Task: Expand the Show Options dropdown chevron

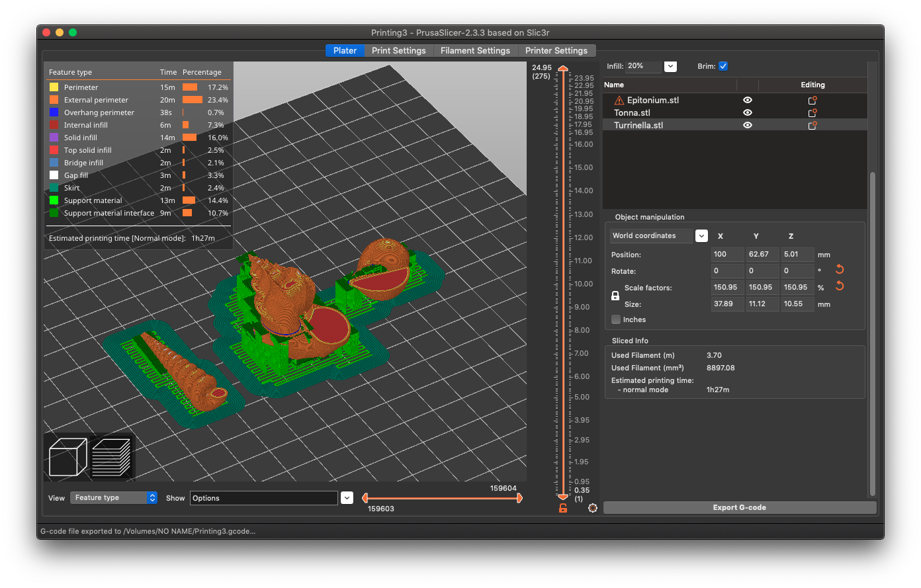Action: pyautogui.click(x=347, y=497)
